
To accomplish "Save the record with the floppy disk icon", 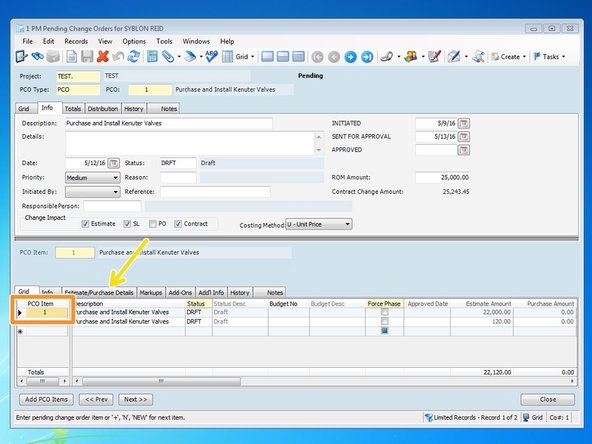I will [x=87, y=57].
